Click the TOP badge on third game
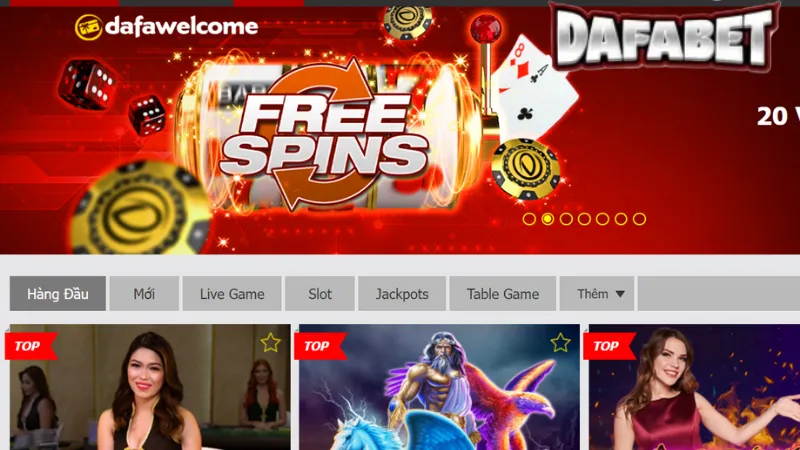Viewport: 800px width, 450px height. point(609,346)
